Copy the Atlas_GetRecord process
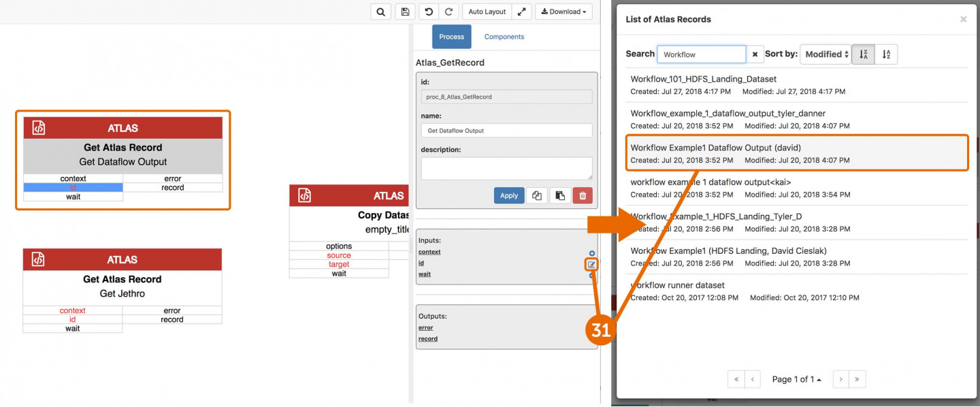This screenshot has width=980, height=407. click(537, 195)
